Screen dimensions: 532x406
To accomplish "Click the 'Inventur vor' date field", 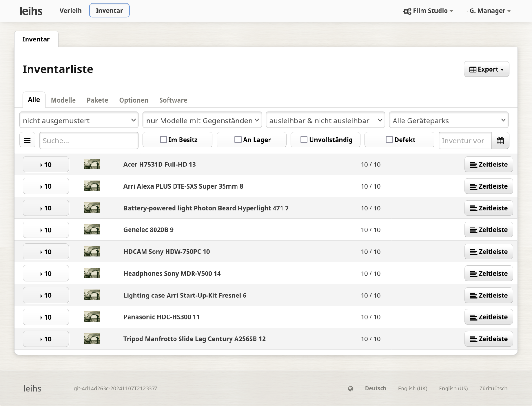I will 465,141.
